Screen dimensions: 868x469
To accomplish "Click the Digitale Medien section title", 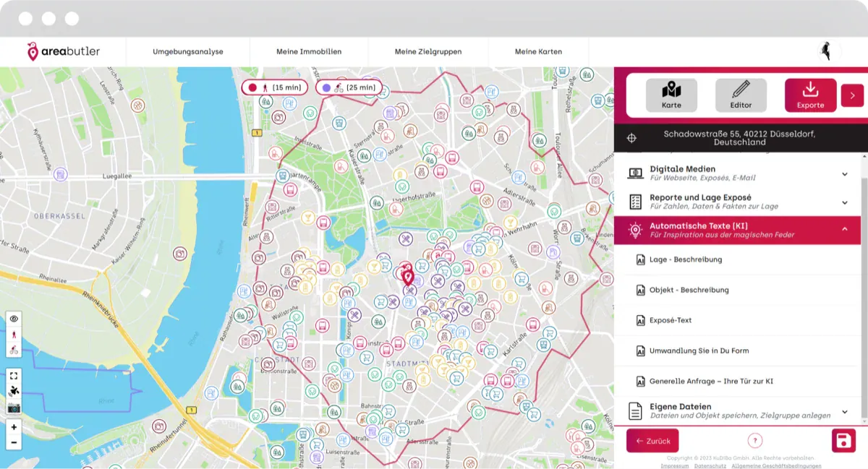I will pos(682,169).
